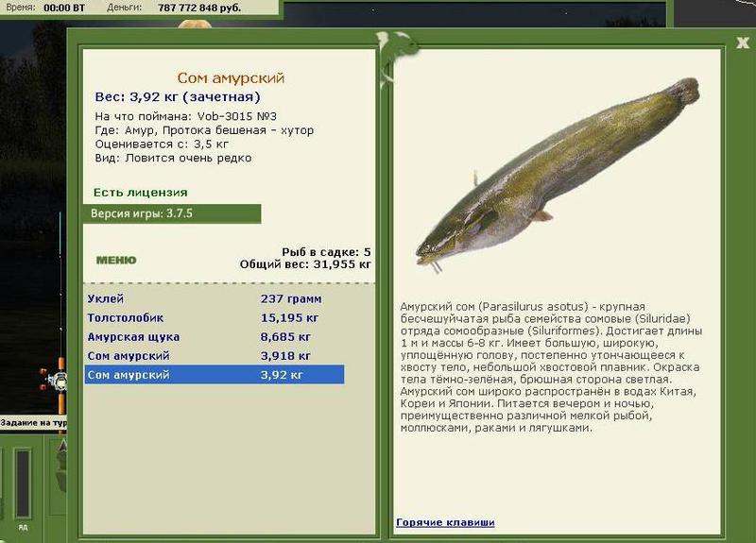Select Сом амурский 3,918 кг row
Viewport: 756px width, 543px height.
(x=215, y=356)
